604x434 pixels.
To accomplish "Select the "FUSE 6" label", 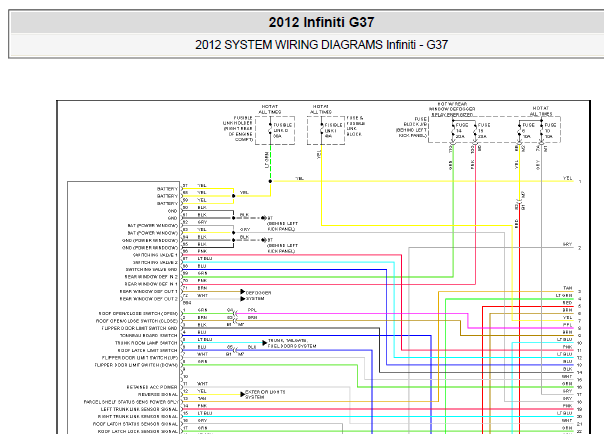I will click(x=528, y=131).
